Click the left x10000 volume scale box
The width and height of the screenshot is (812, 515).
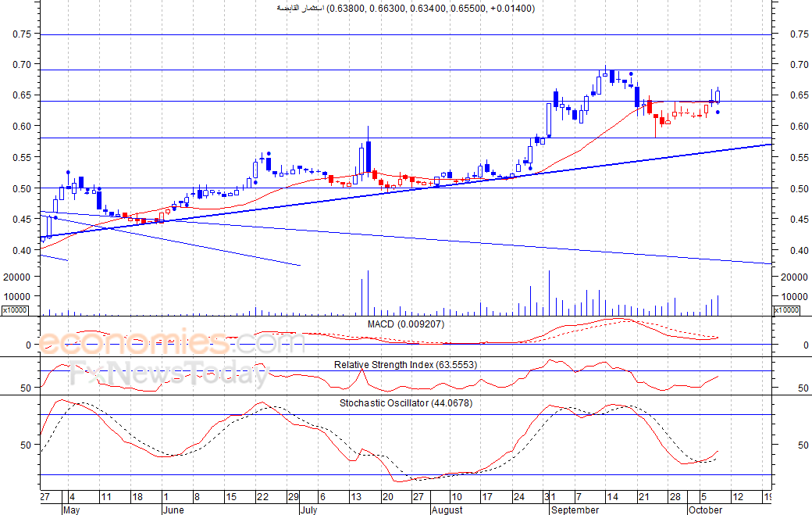click(15, 310)
